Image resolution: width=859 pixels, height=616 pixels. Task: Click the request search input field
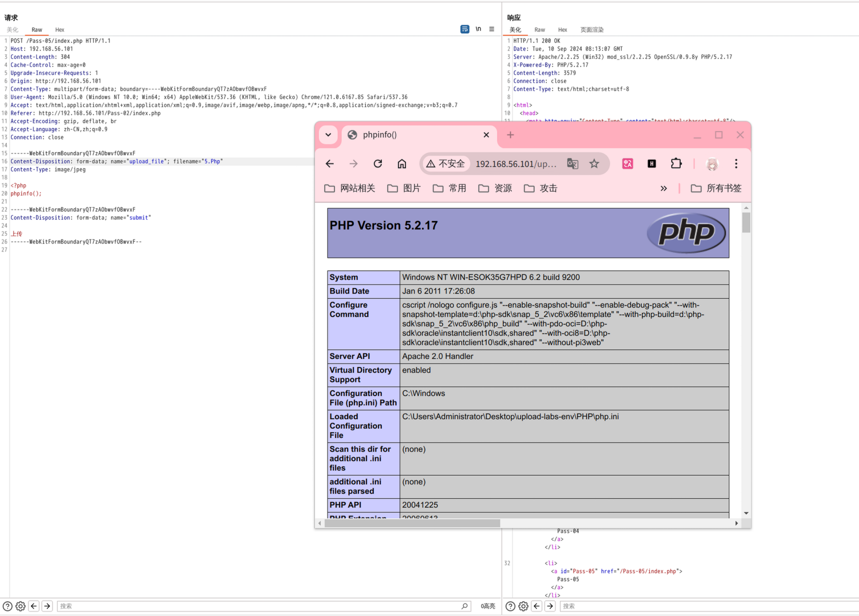259,606
